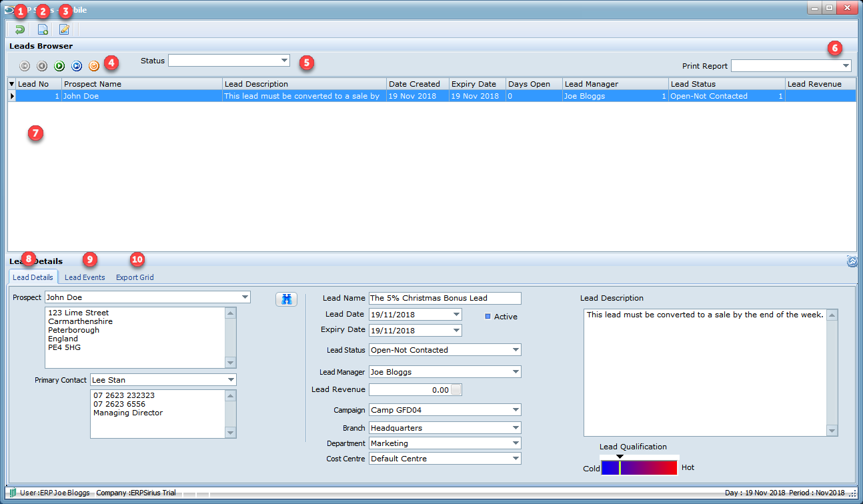Sort by Lead Manager column header
The height and width of the screenshot is (504, 863).
(616, 84)
